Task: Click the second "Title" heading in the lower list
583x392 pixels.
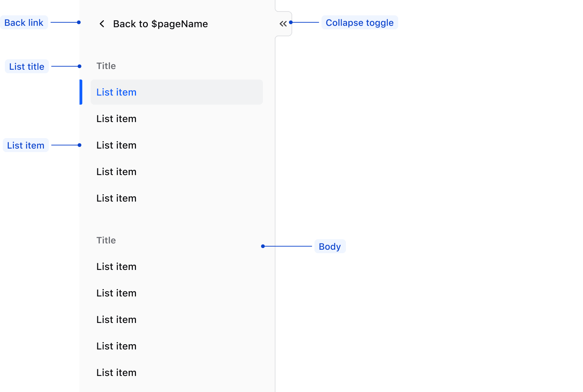Action: 106,240
